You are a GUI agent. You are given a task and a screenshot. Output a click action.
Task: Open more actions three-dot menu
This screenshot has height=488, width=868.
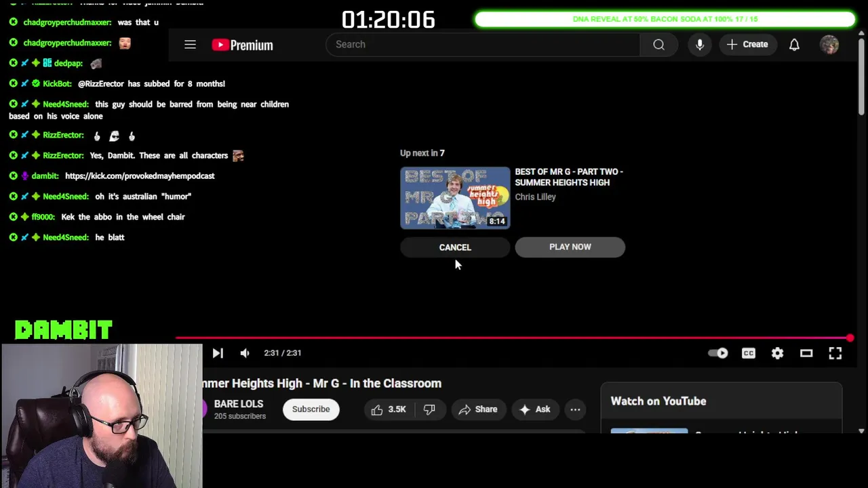click(x=575, y=409)
